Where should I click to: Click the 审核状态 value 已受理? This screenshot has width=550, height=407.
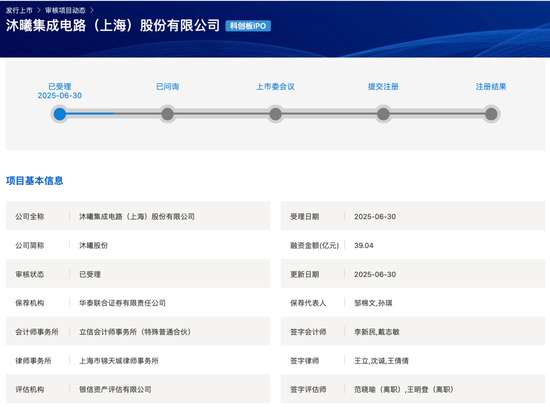pos(90,274)
